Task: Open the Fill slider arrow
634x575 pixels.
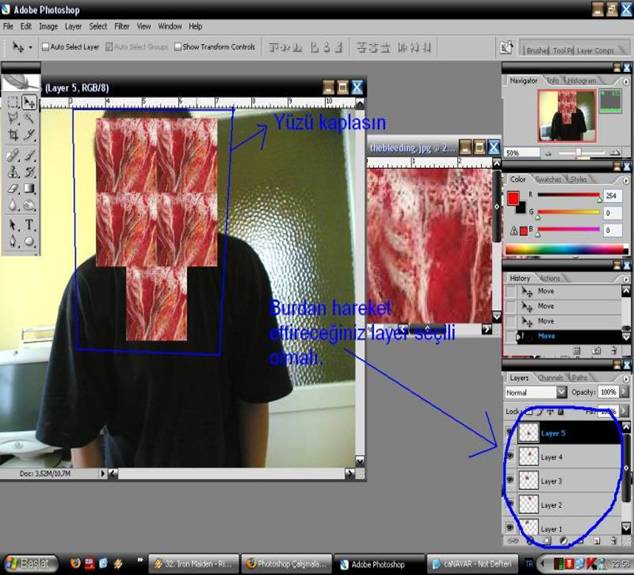Action: coord(624,411)
